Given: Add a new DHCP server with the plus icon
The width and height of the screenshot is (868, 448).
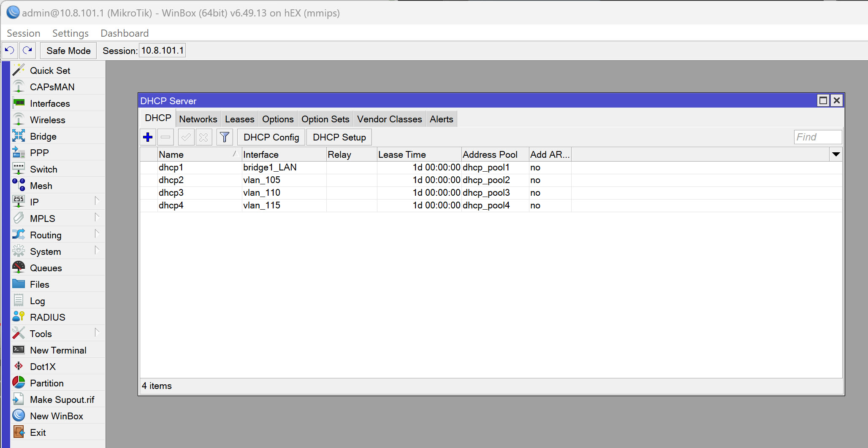Looking at the screenshot, I should [148, 137].
